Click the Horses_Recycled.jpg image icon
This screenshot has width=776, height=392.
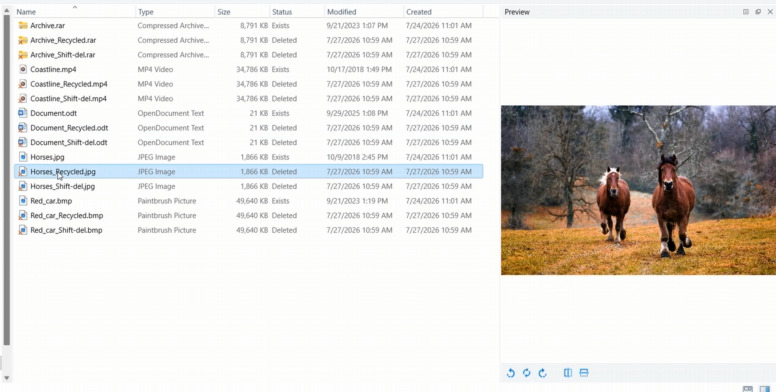tap(23, 171)
